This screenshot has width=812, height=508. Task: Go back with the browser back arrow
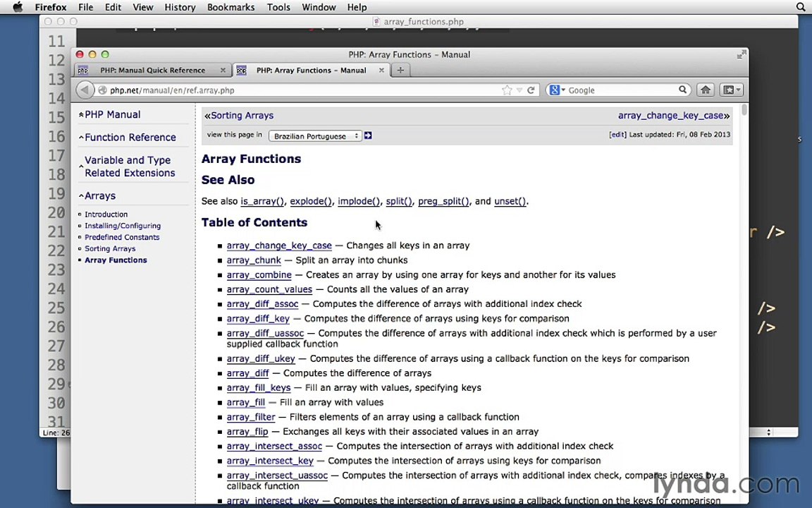[85, 90]
